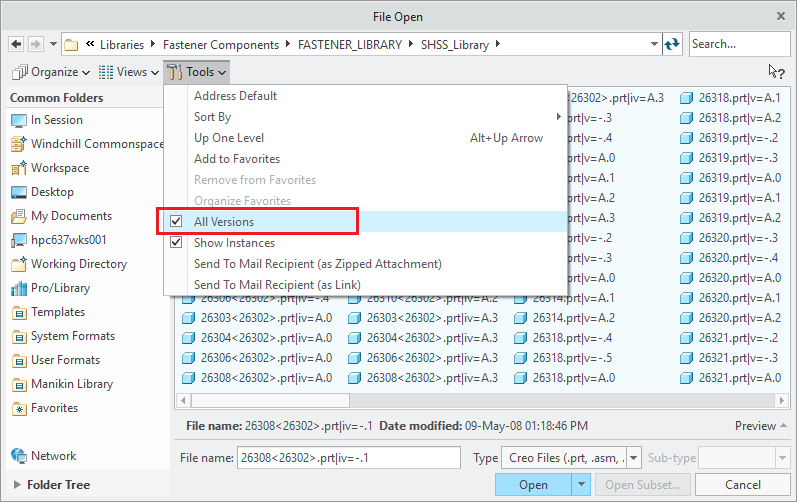This screenshot has width=797, height=502.
Task: Click SHSS_Library breadcrumb
Action: click(x=454, y=45)
